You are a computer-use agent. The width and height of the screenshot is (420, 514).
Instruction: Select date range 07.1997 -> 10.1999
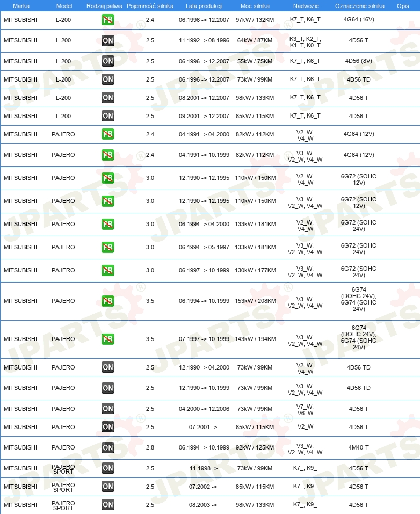[204, 339]
